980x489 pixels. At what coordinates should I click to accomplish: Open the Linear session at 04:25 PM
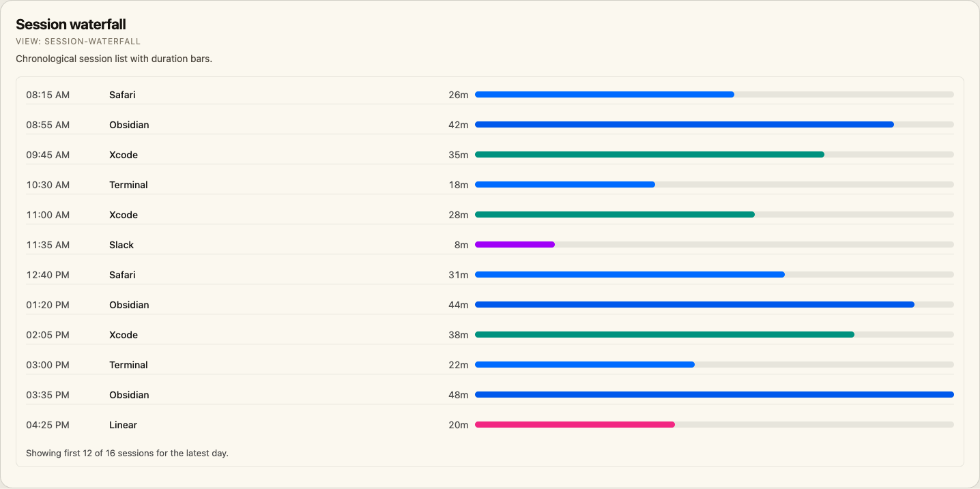(489, 425)
